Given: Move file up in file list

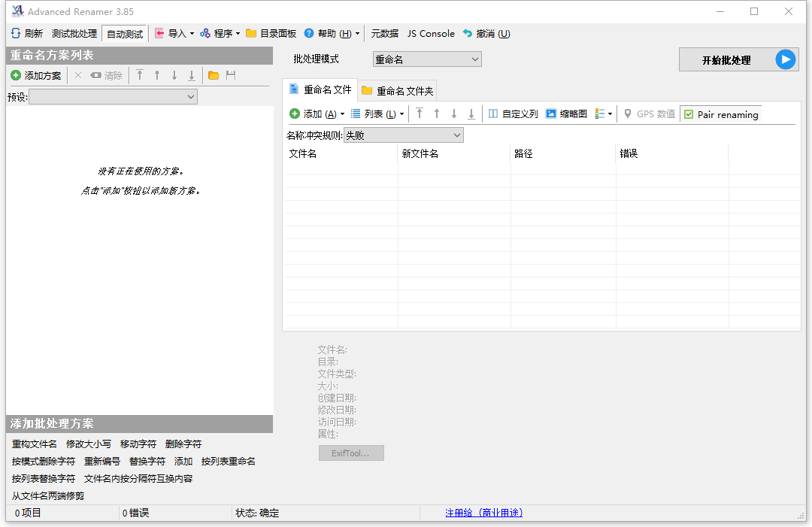Looking at the screenshot, I should tap(437, 114).
